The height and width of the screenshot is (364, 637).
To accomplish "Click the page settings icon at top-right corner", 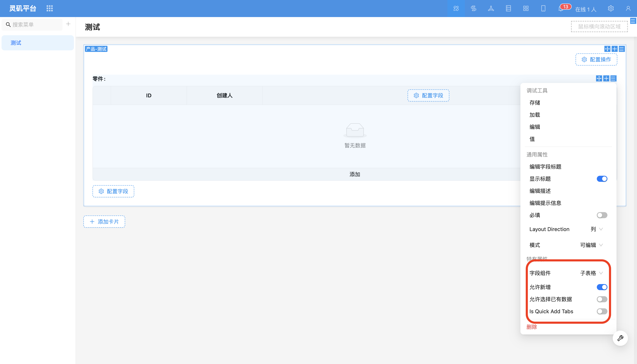I will (x=633, y=21).
